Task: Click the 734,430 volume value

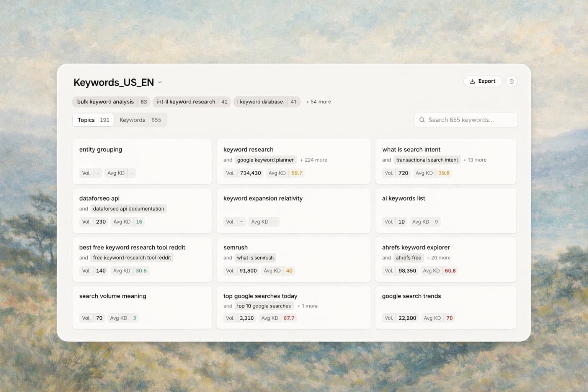Action: pos(251,173)
